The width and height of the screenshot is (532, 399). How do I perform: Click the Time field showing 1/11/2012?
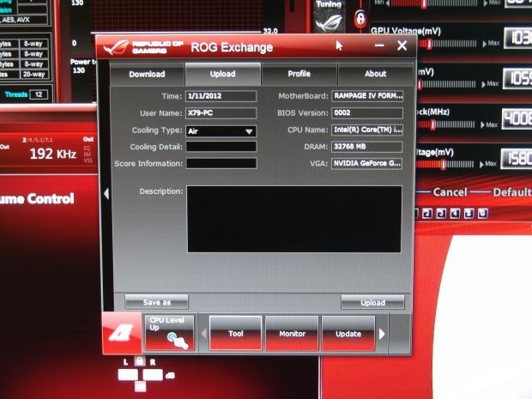click(x=221, y=96)
